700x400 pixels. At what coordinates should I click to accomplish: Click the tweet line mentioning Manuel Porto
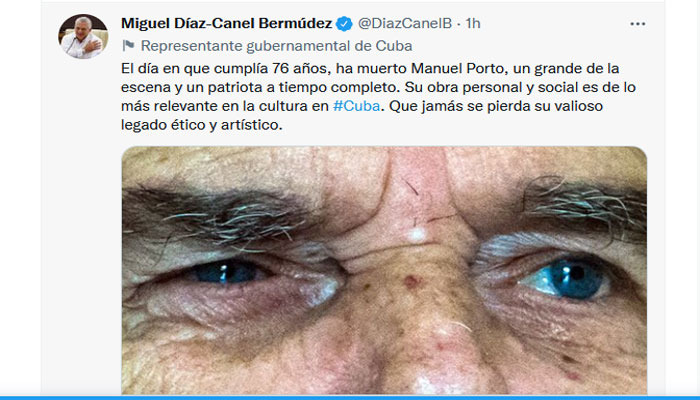[x=370, y=69]
